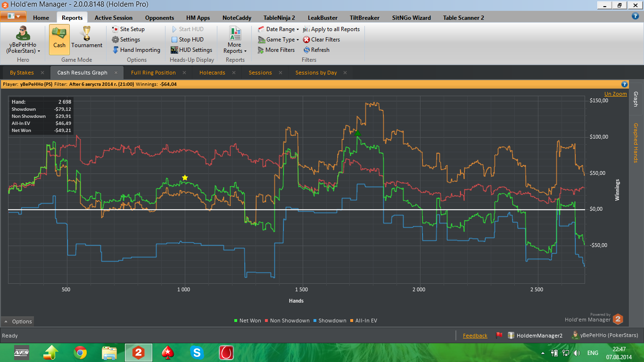Open the Date Range filter dropdown
Viewport: 644px width, 362px height.
click(279, 29)
